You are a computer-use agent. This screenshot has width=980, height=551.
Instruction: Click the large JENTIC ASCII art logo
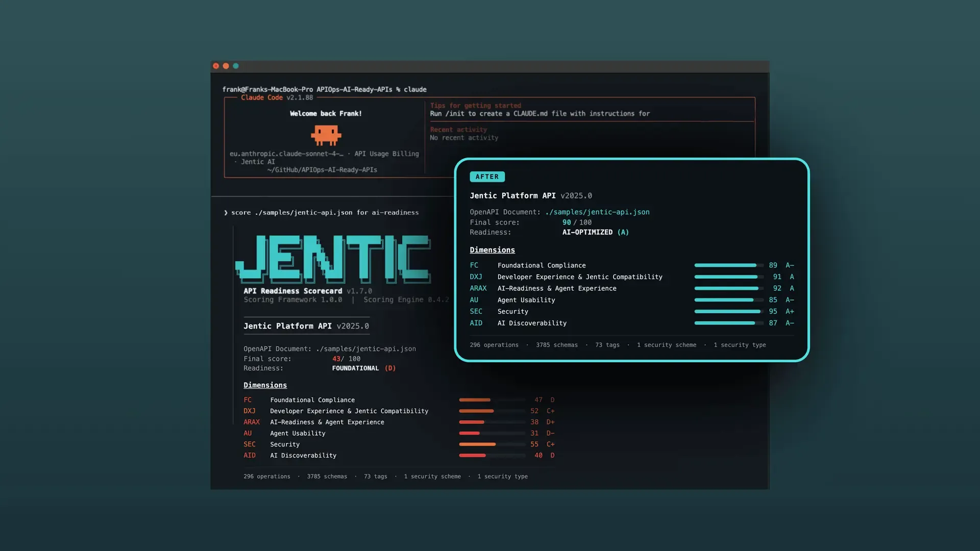333,259
